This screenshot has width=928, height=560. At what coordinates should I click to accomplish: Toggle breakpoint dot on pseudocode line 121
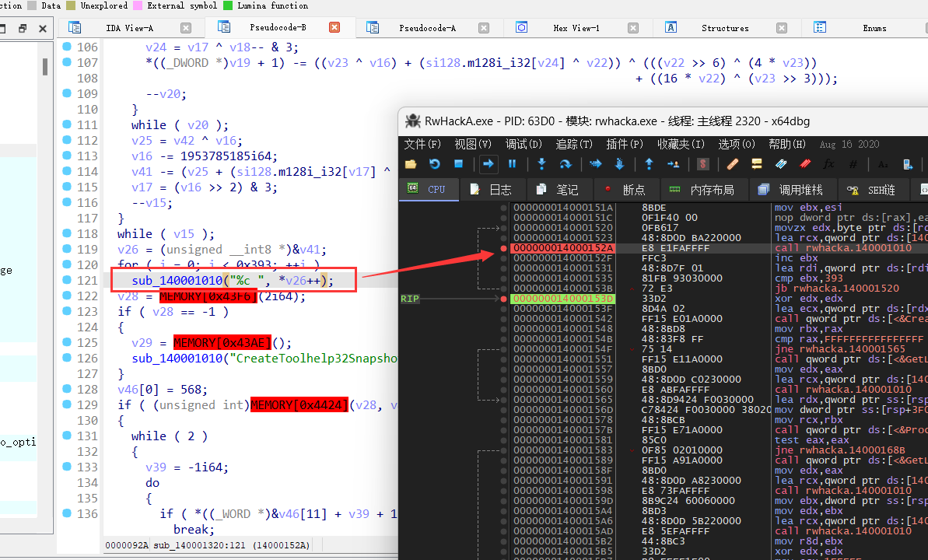[67, 279]
